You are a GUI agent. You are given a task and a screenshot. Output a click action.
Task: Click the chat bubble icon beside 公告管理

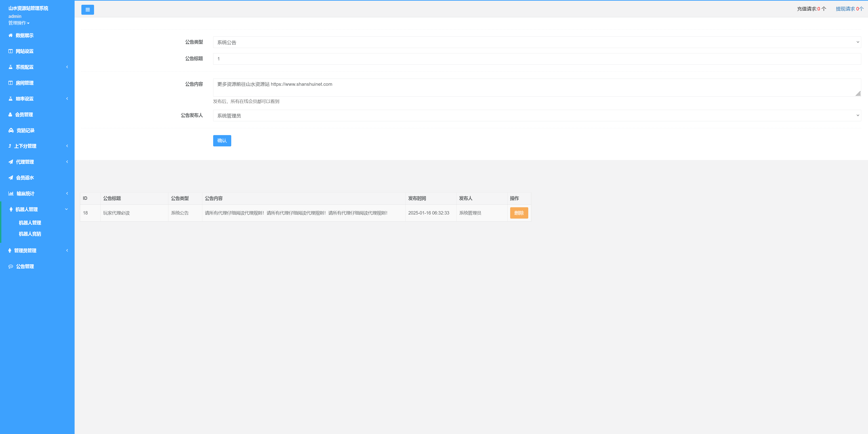(x=11, y=266)
